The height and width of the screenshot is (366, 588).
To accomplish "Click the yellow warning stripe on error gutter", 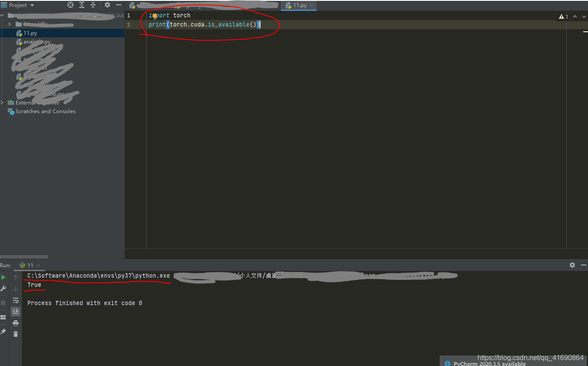I will tap(585, 31).
